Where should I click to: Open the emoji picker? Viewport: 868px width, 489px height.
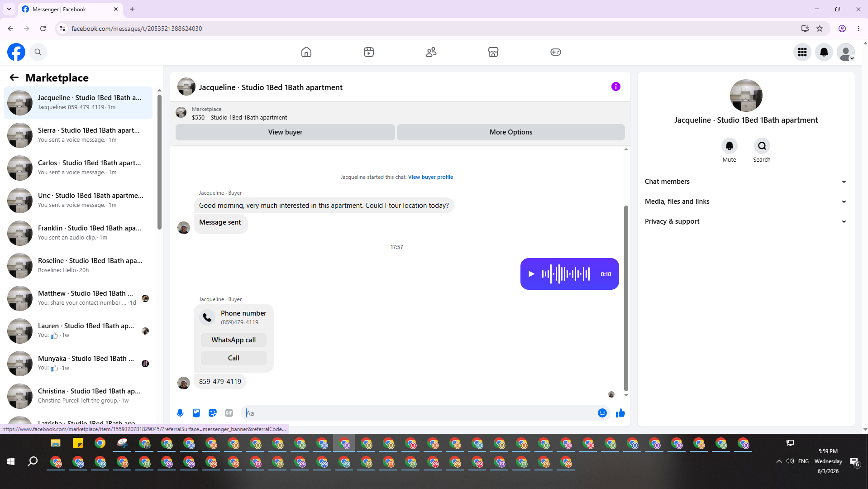click(x=602, y=413)
